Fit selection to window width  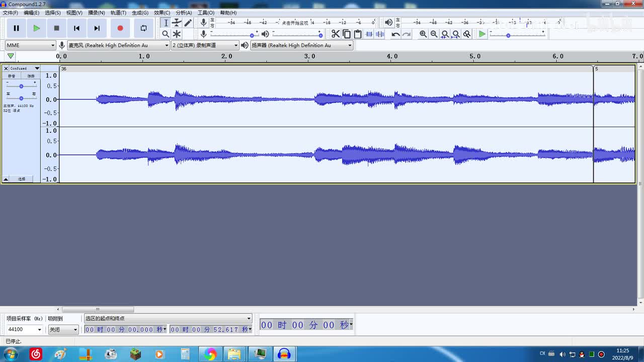pyautogui.click(x=445, y=34)
